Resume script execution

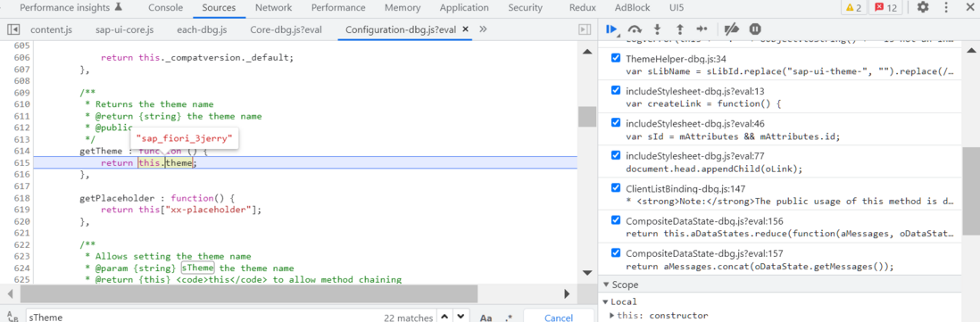pos(612,29)
